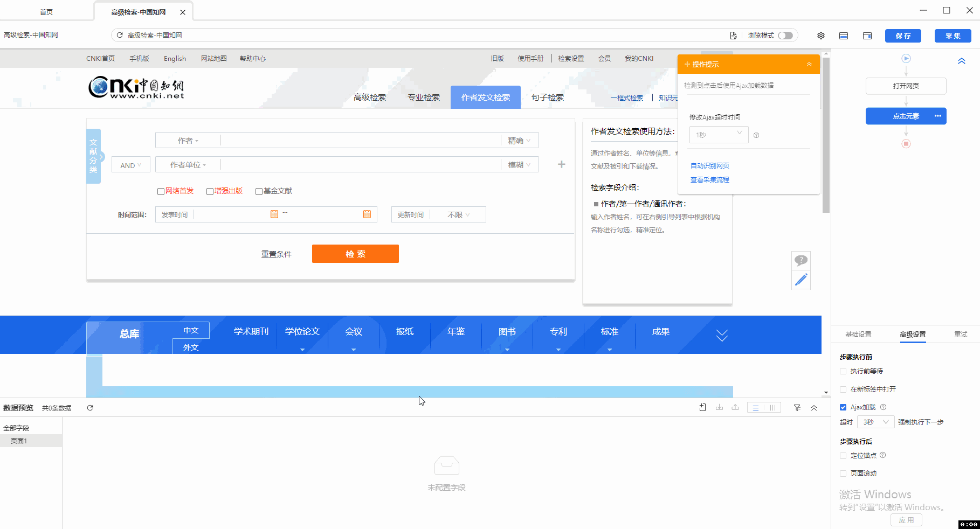Enable the 页面滚动 checkbox

(843, 474)
